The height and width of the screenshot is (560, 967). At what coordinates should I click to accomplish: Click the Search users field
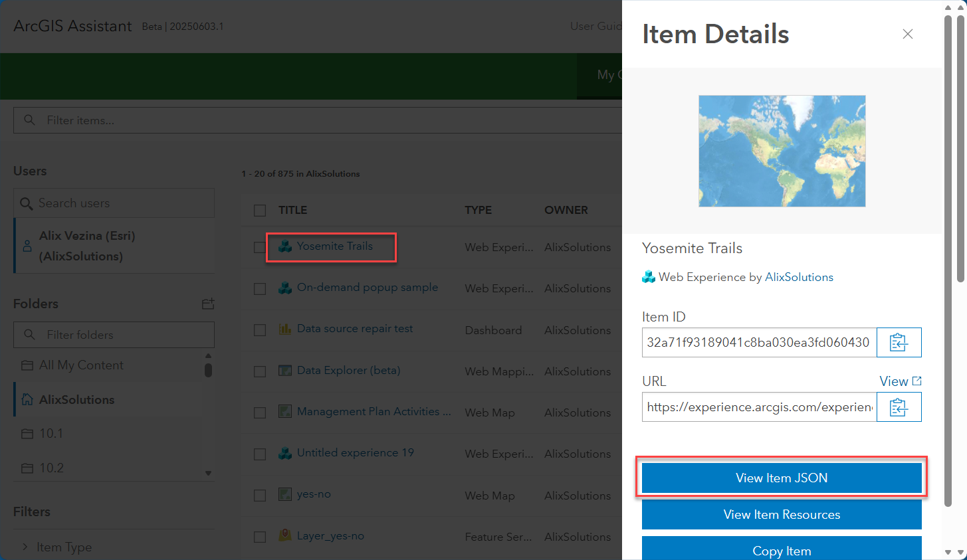114,203
